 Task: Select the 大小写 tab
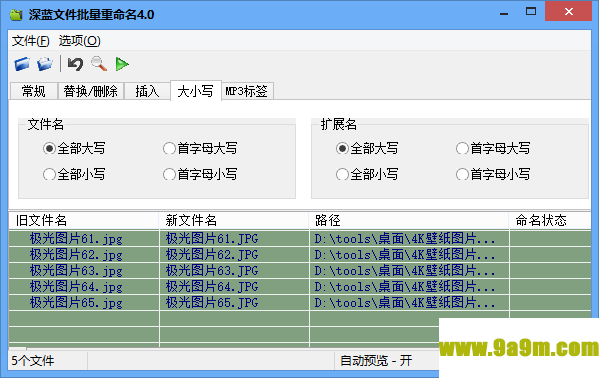196,91
